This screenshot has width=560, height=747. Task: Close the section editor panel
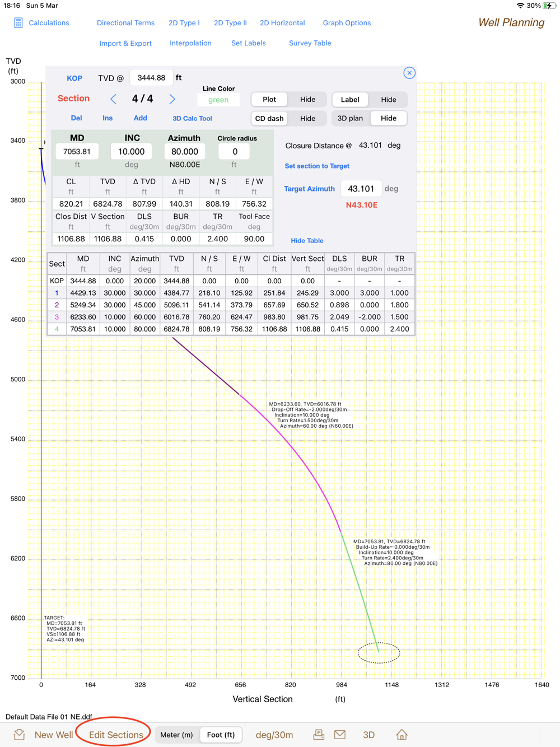click(409, 73)
